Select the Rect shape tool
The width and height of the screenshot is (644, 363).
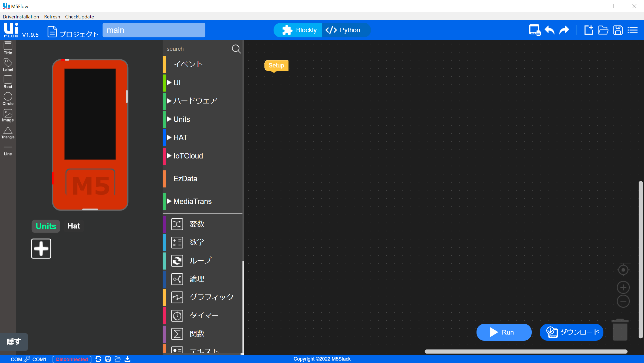pos(8,82)
